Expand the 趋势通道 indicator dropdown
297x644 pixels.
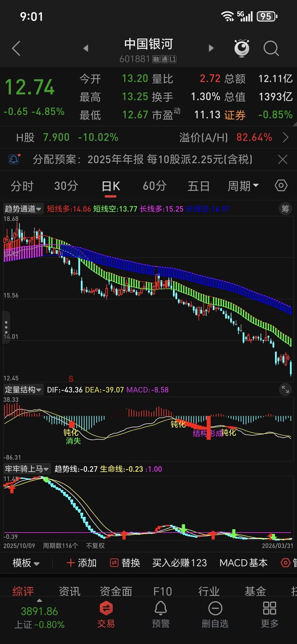click(23, 209)
